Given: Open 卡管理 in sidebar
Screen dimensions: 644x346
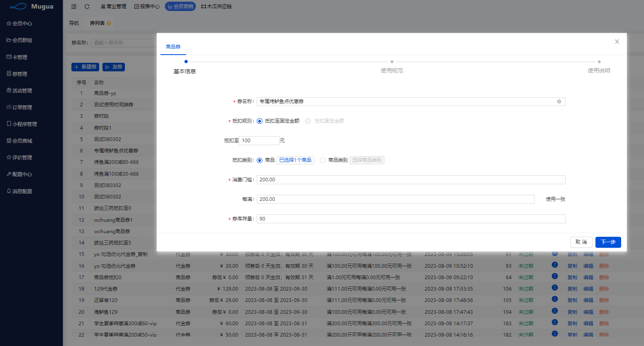Looking at the screenshot, I should (x=17, y=57).
